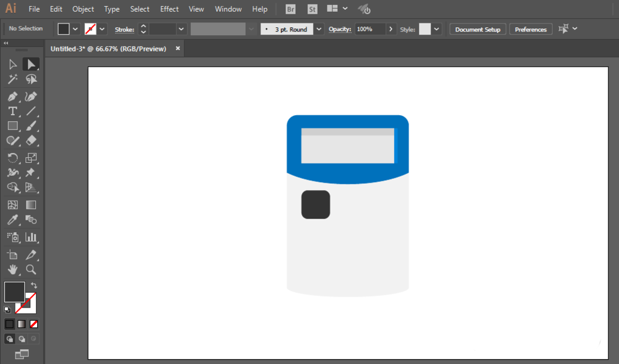The height and width of the screenshot is (364, 619).
Task: Open the stroke color dropdown in control bar
Action: pos(102,29)
